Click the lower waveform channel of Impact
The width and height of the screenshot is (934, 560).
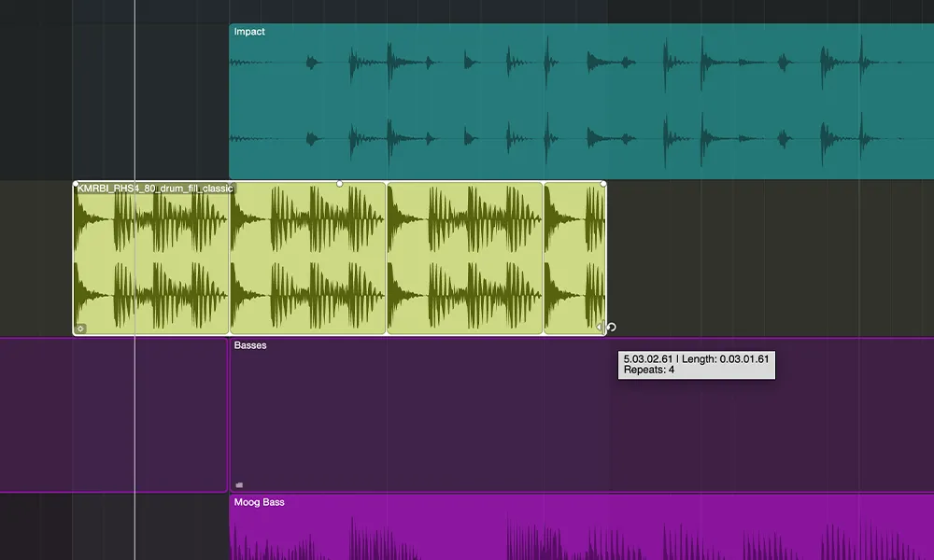pyautogui.click(x=581, y=139)
